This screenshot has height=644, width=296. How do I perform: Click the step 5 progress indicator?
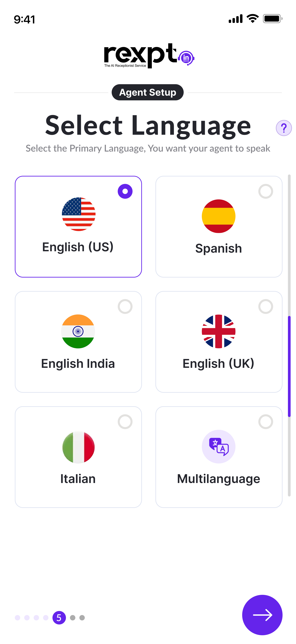pos(59,618)
